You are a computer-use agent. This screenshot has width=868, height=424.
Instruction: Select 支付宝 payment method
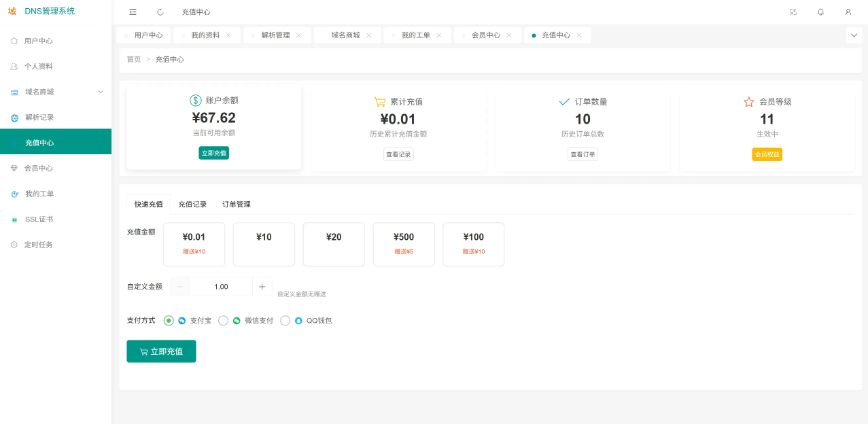pos(169,321)
